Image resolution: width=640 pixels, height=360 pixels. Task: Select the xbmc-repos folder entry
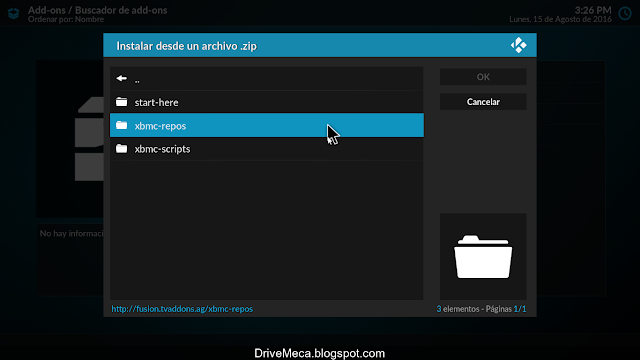tap(267, 125)
